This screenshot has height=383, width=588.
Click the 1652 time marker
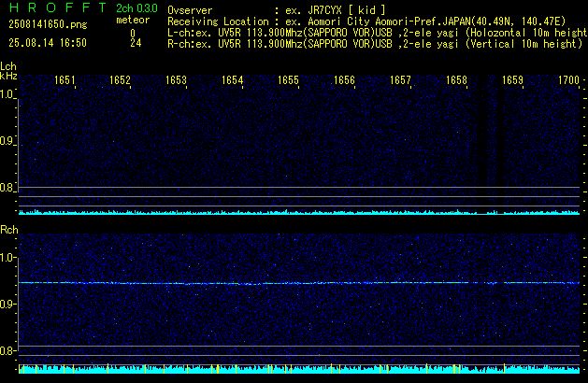click(x=120, y=80)
